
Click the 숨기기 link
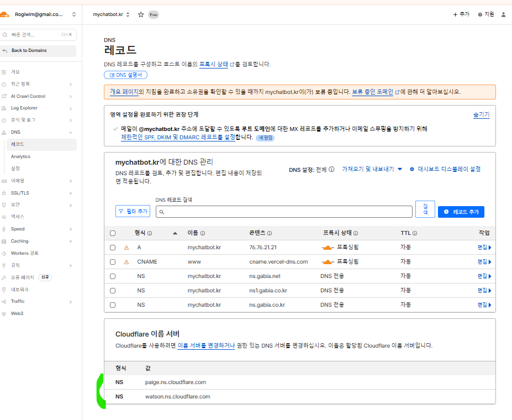click(x=481, y=114)
